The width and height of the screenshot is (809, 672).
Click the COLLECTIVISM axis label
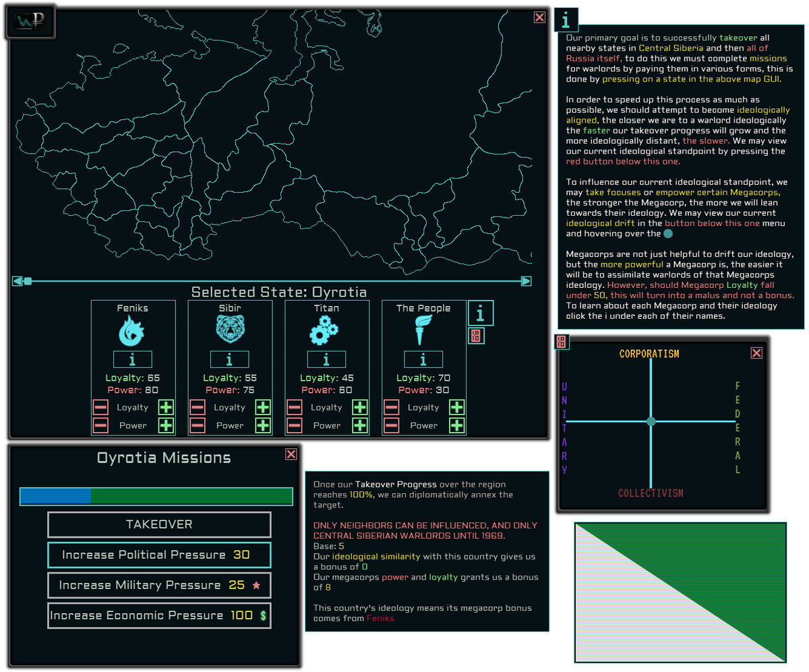coord(651,493)
